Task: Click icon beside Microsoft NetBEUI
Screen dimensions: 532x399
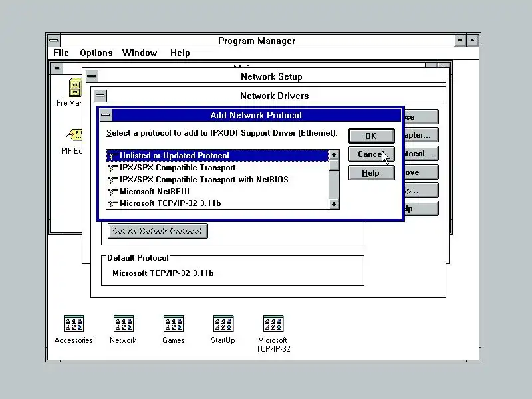Action: pos(112,192)
